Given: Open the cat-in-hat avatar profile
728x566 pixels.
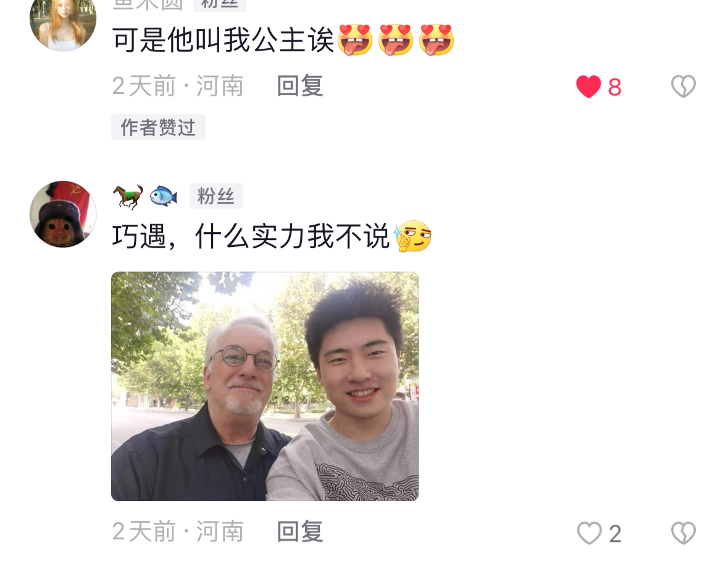Looking at the screenshot, I should [63, 214].
